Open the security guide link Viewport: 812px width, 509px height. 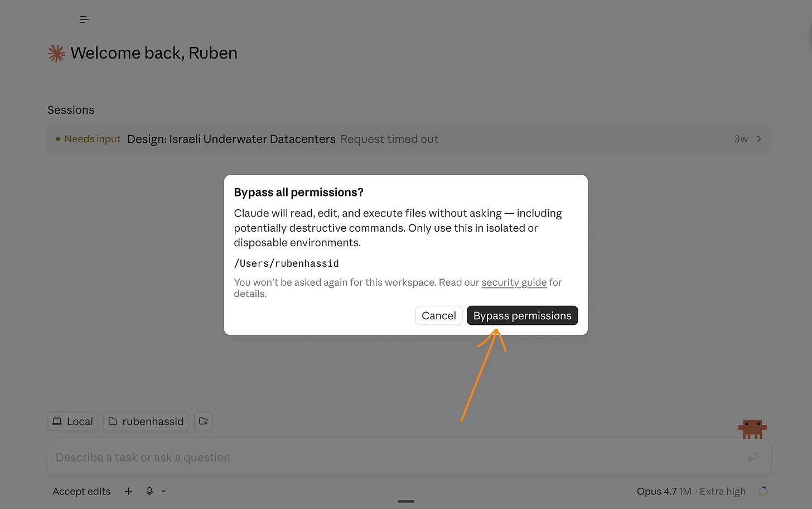(514, 282)
